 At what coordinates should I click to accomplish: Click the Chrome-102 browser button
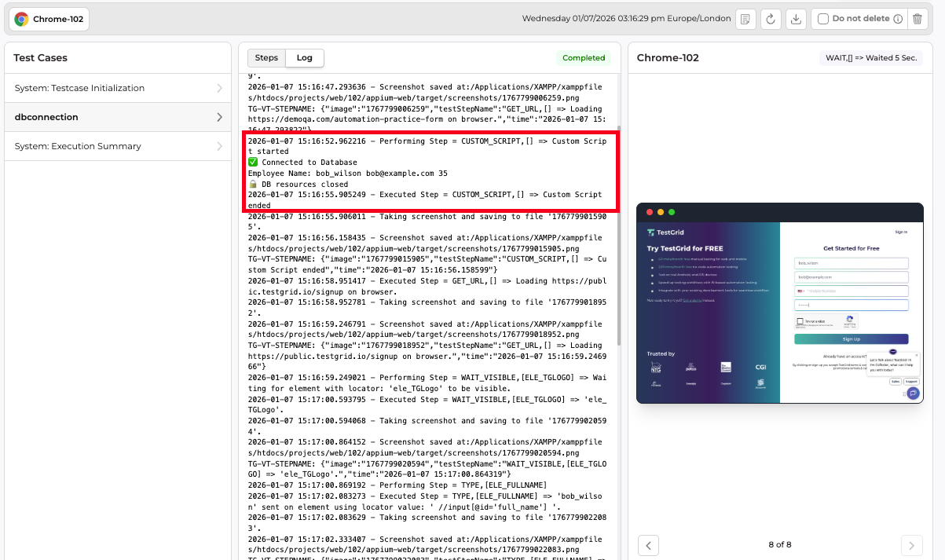tap(49, 20)
